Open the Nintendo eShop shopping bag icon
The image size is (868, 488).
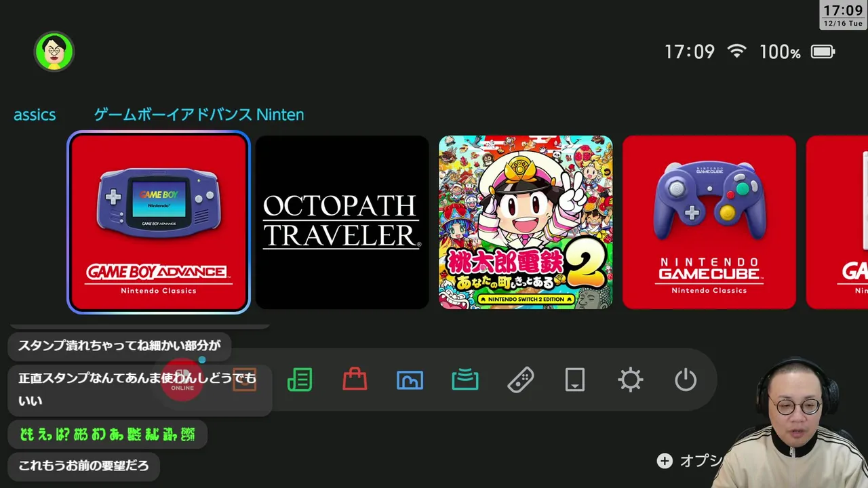click(355, 380)
